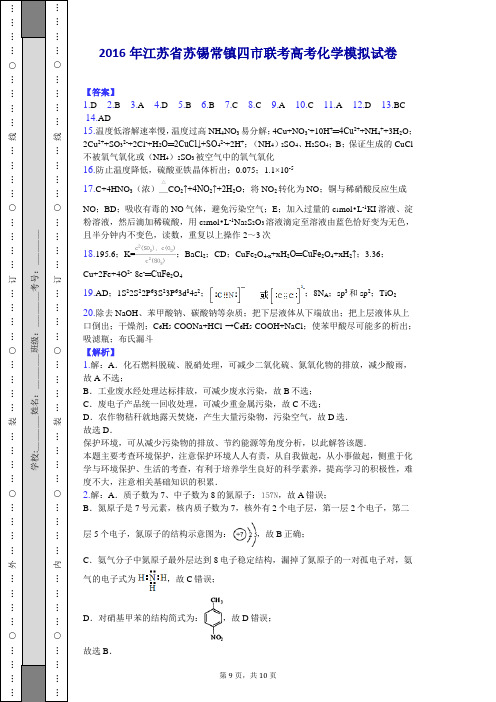Click answer number 16 about ferrous sulfate

(x=188, y=170)
